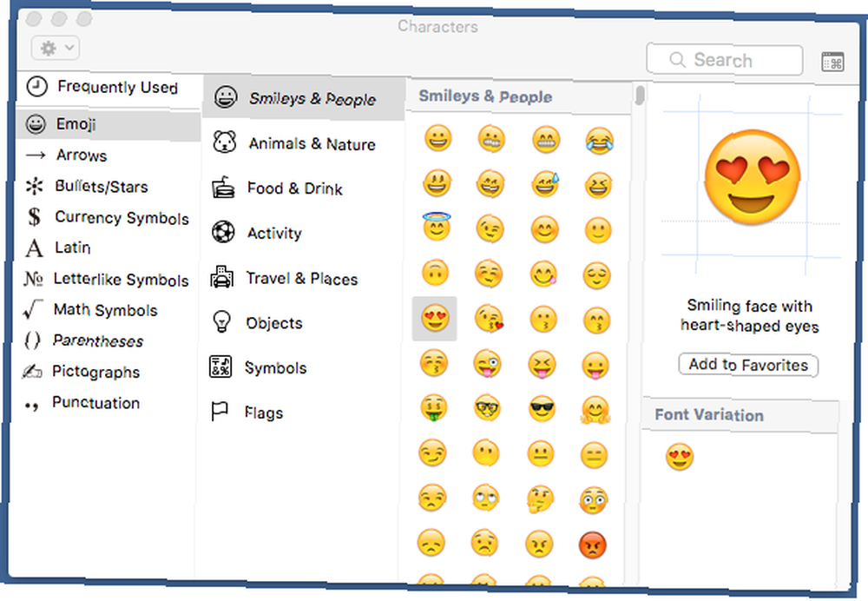Open Bullets/Stars category

pyautogui.click(x=87, y=187)
